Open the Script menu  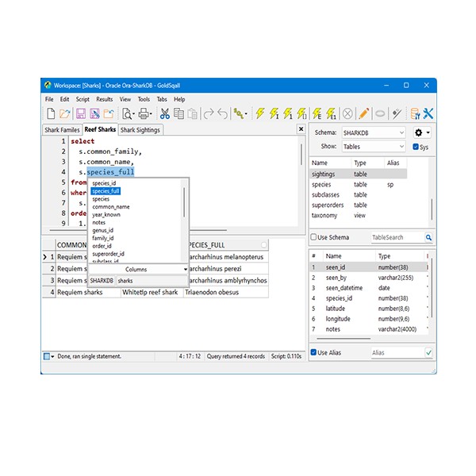pos(83,99)
